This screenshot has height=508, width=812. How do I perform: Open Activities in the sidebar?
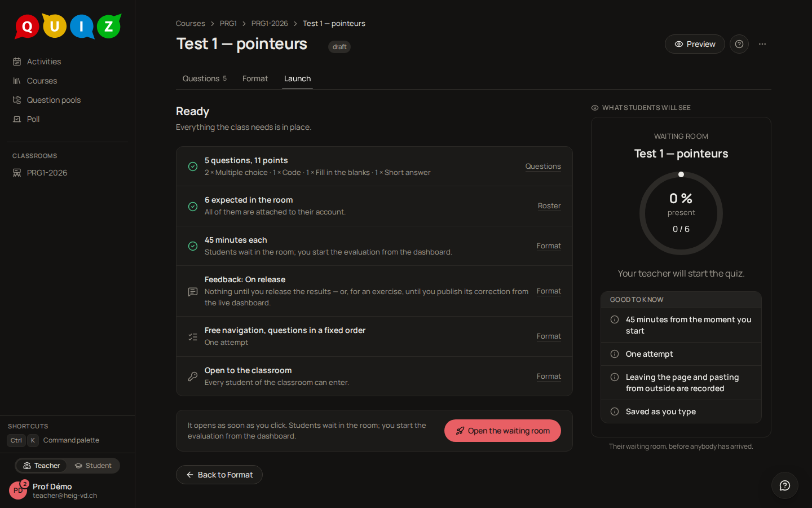[67, 62]
